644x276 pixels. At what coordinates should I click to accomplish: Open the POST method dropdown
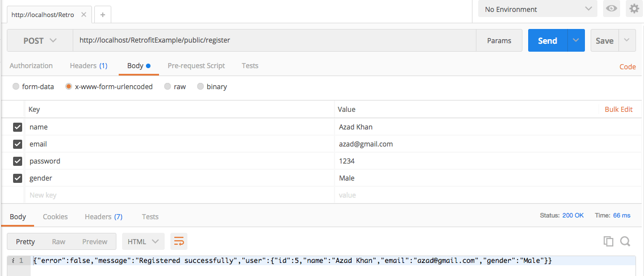click(x=40, y=41)
